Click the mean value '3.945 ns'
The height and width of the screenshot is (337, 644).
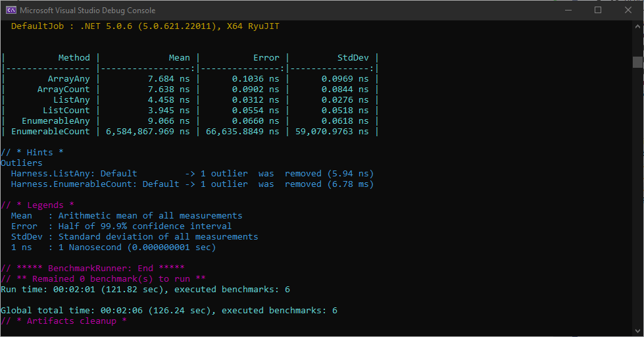click(x=169, y=110)
